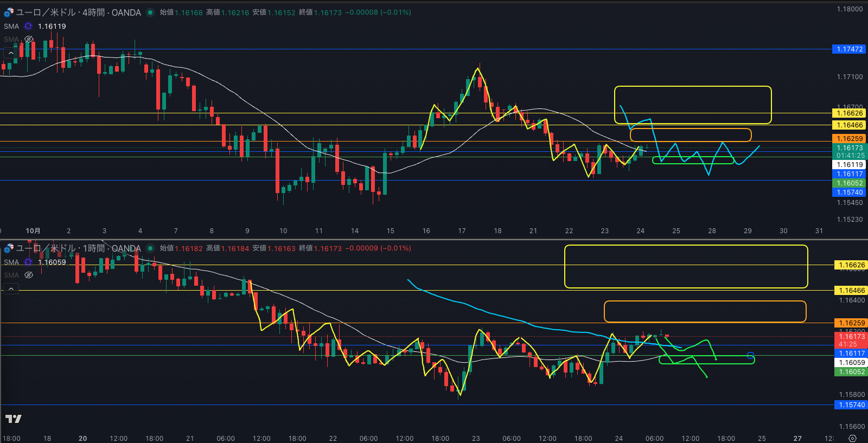Click the EUR/USD flag icon in 1-hour chart

[x=9, y=248]
